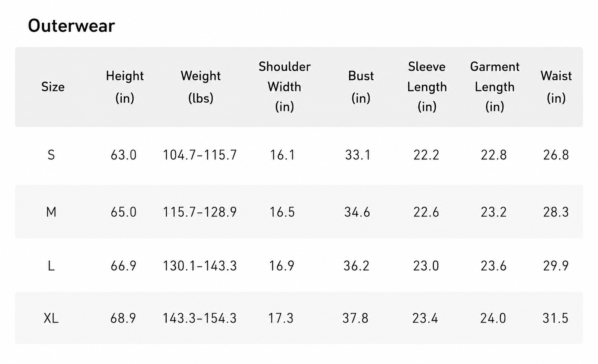Click the Height (in) column header
598x364 pixels.
coord(125,87)
